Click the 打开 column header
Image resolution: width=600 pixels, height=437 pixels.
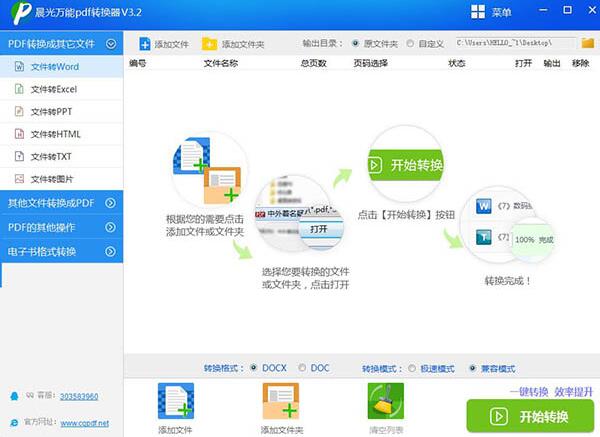[x=523, y=63]
